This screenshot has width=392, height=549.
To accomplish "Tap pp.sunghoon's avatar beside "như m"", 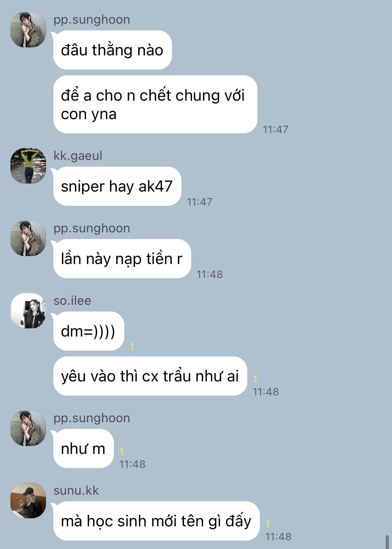I will [28, 428].
